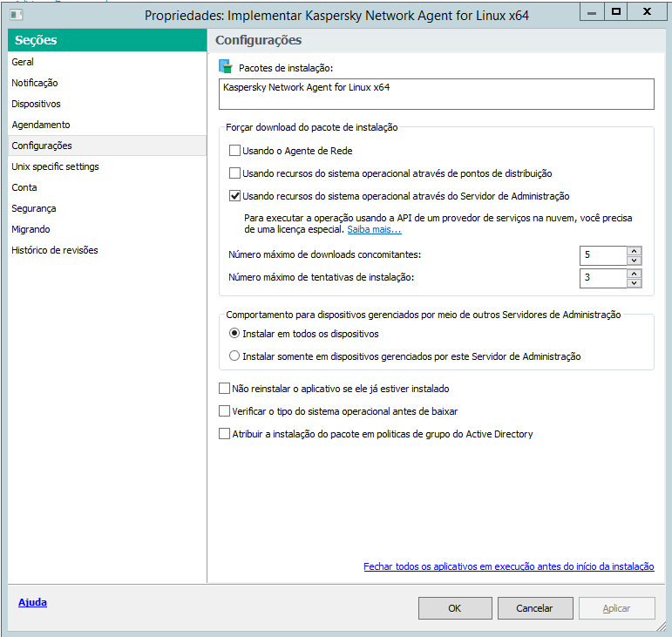672x637 pixels.
Task: Click the Kaspersky Network Agent for Linux x64 entry
Action: point(307,87)
